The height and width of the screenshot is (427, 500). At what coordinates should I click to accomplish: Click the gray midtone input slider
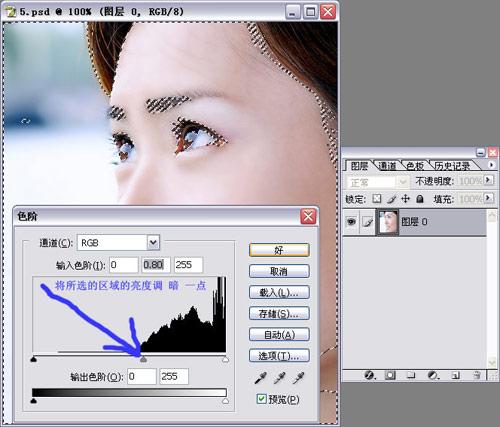[143, 359]
